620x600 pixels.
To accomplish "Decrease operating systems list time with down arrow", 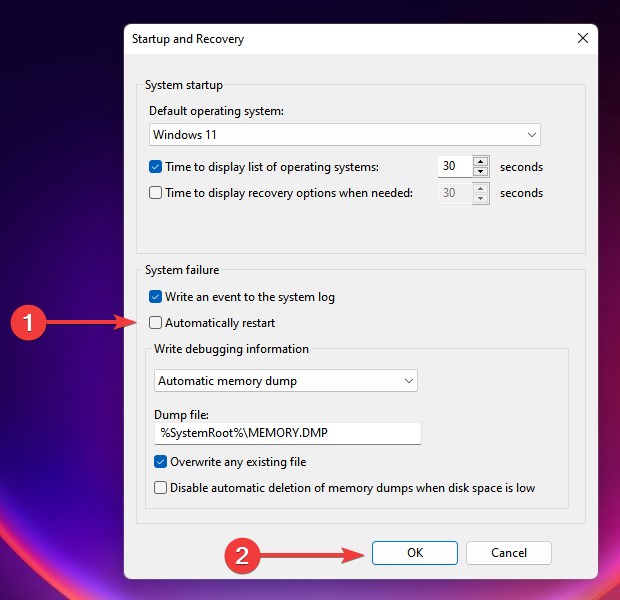I will [480, 171].
